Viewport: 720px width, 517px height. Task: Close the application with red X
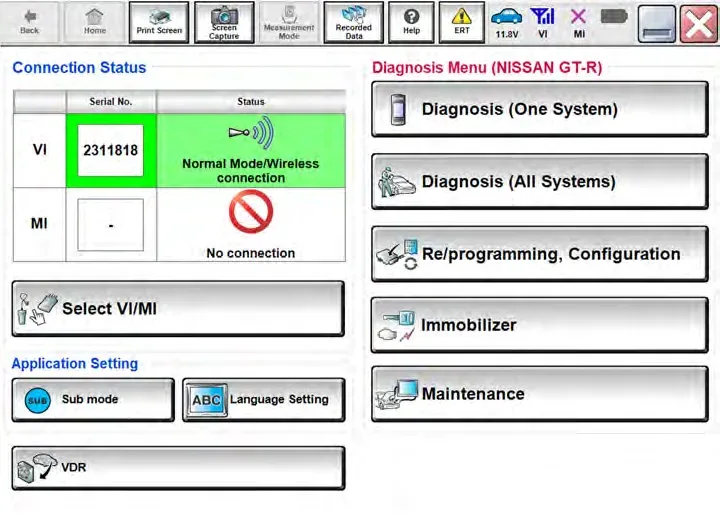pos(698,24)
